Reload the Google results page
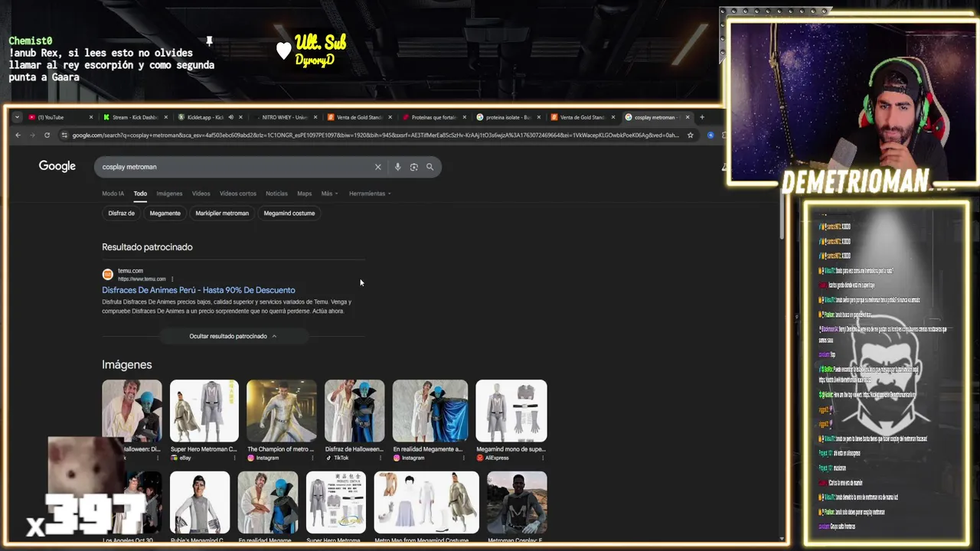This screenshot has width=980, height=551. pos(47,135)
